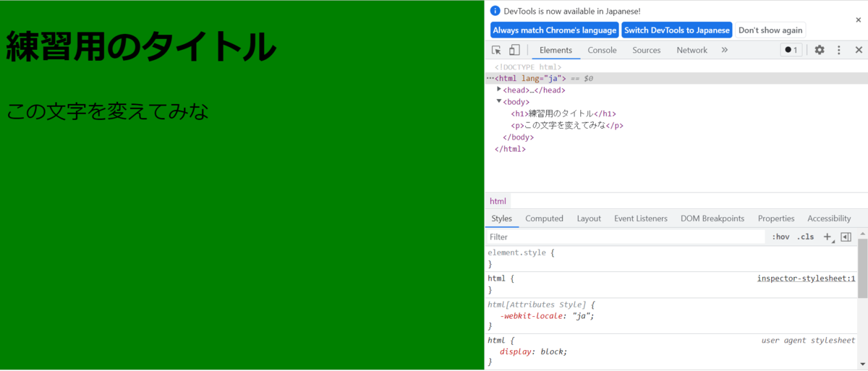The image size is (868, 371).
Task: Switch to the Console tab
Action: 602,50
